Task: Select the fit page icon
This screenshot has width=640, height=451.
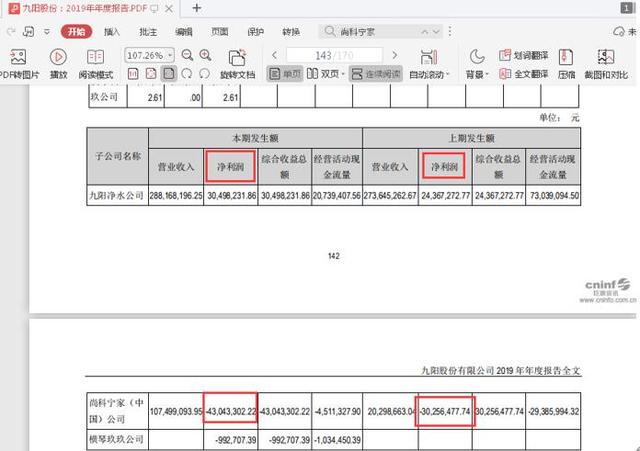Action: (x=151, y=74)
